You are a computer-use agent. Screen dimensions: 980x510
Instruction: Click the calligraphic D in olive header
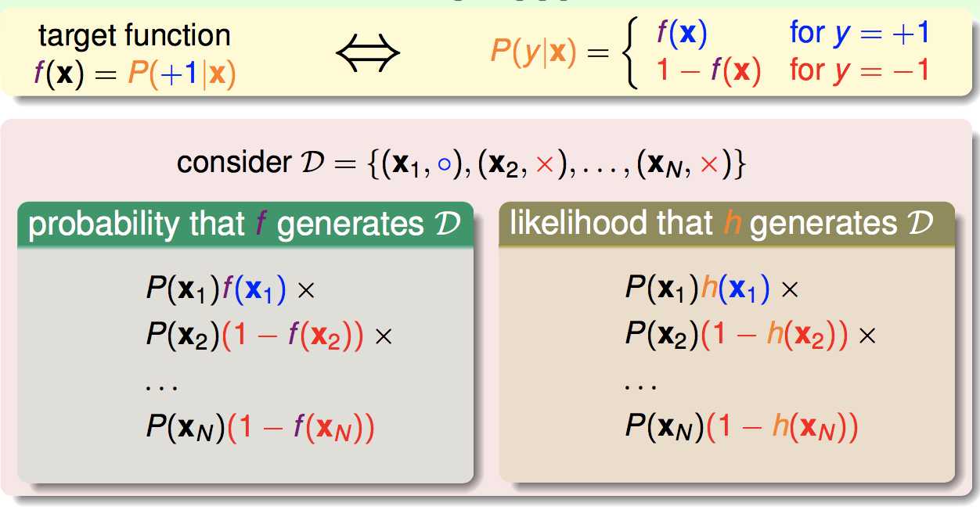[921, 224]
